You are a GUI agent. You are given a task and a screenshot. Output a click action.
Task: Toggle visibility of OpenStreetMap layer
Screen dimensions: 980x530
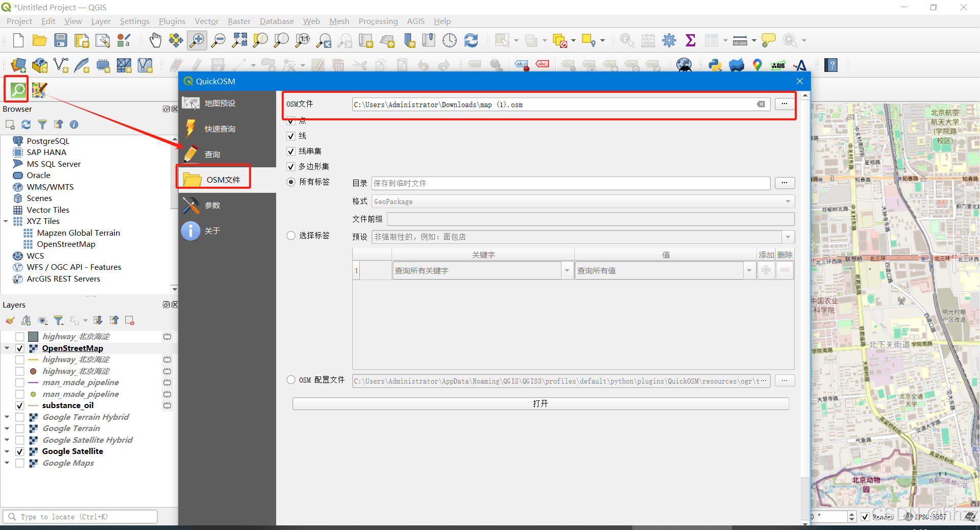click(x=20, y=348)
